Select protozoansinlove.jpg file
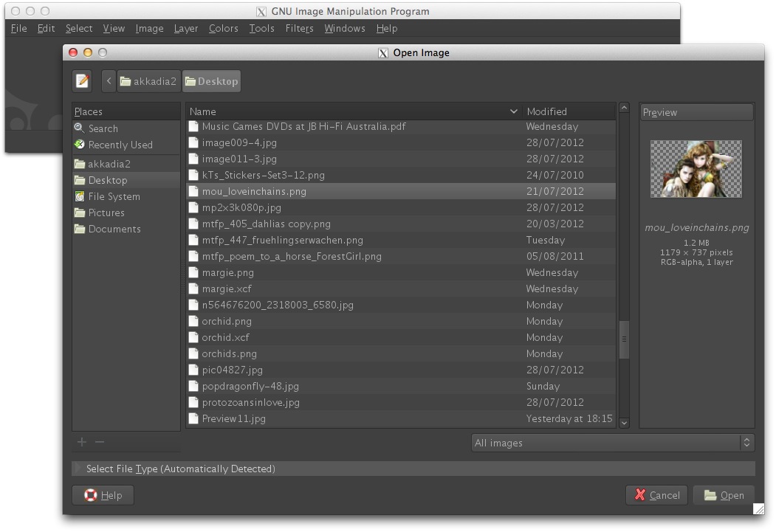Image resolution: width=776 pixels, height=532 pixels. pos(401,402)
